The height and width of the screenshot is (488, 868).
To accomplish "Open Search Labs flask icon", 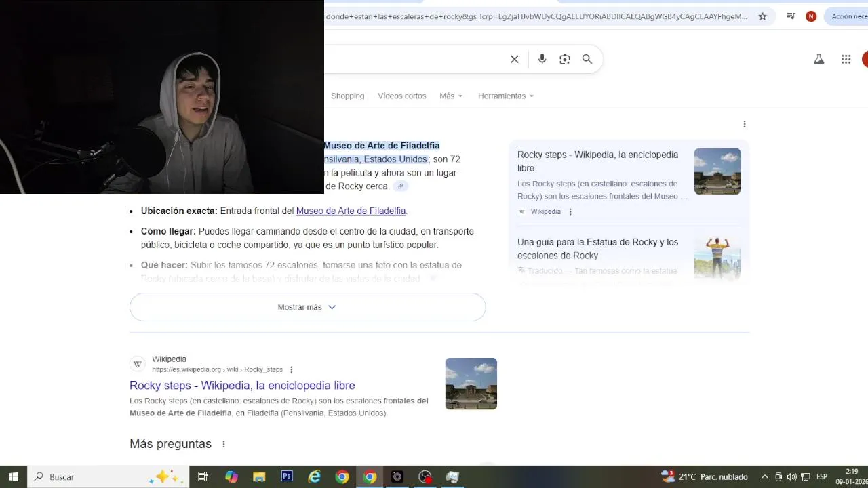I will (x=819, y=60).
